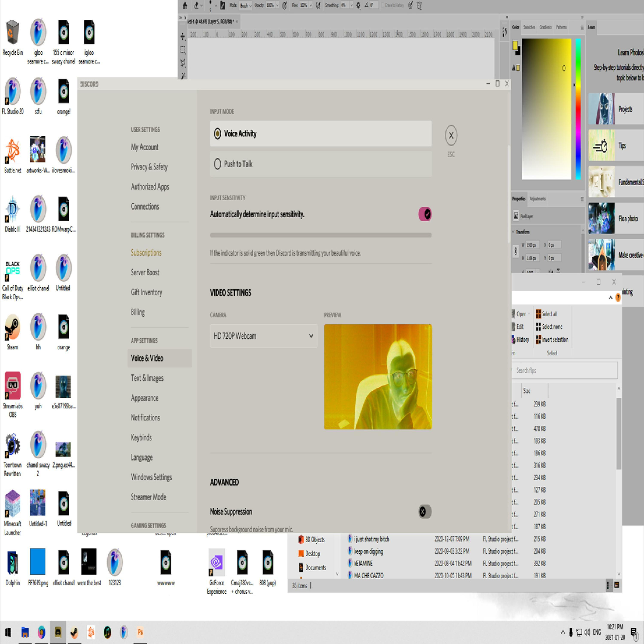Open Photoshop from the taskbar
The image size is (644, 644).
[x=140, y=632]
